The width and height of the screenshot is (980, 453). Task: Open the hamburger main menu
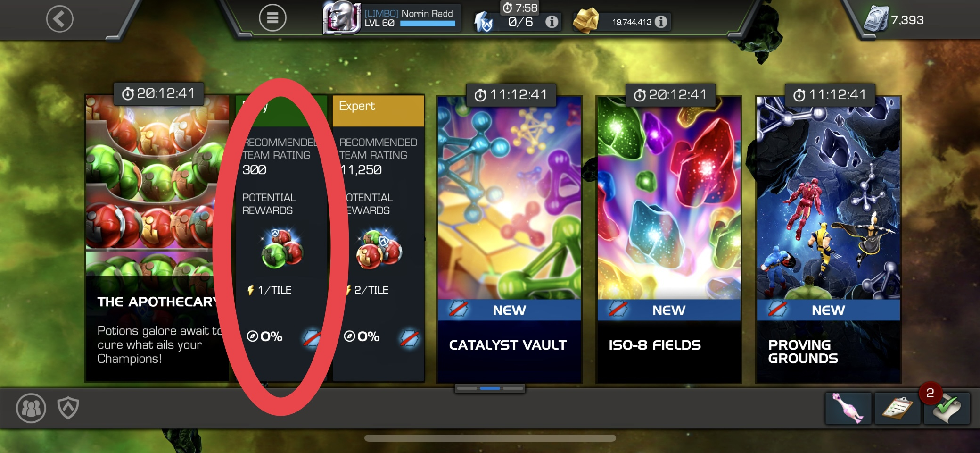[272, 18]
